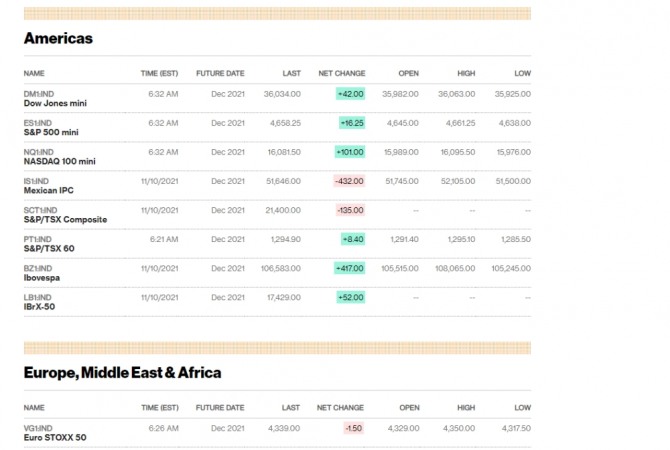The image size is (670, 450).
Task: Open the Euro STOXX 50 link
Action: 55,437
